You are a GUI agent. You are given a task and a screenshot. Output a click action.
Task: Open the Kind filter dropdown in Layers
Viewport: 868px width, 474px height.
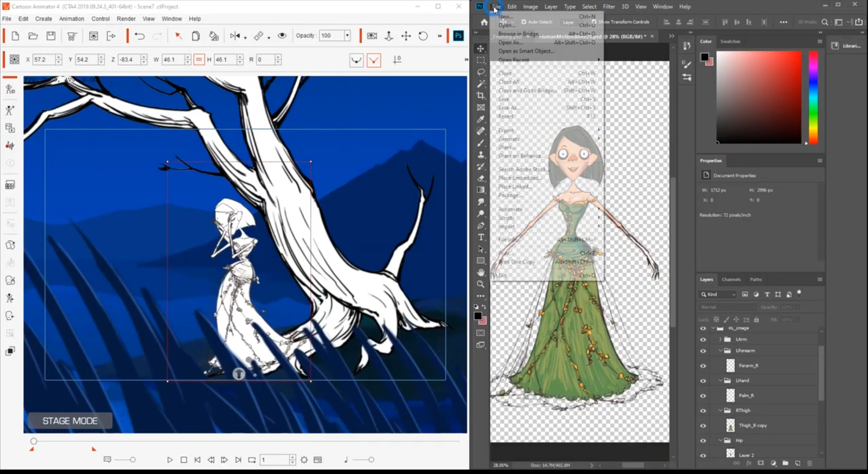click(718, 294)
